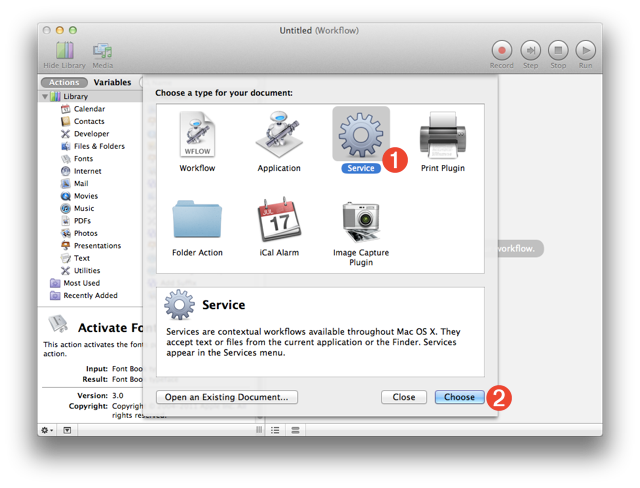Click the Close button in dialog
Viewport: 640px width, 488px height.
click(x=404, y=397)
